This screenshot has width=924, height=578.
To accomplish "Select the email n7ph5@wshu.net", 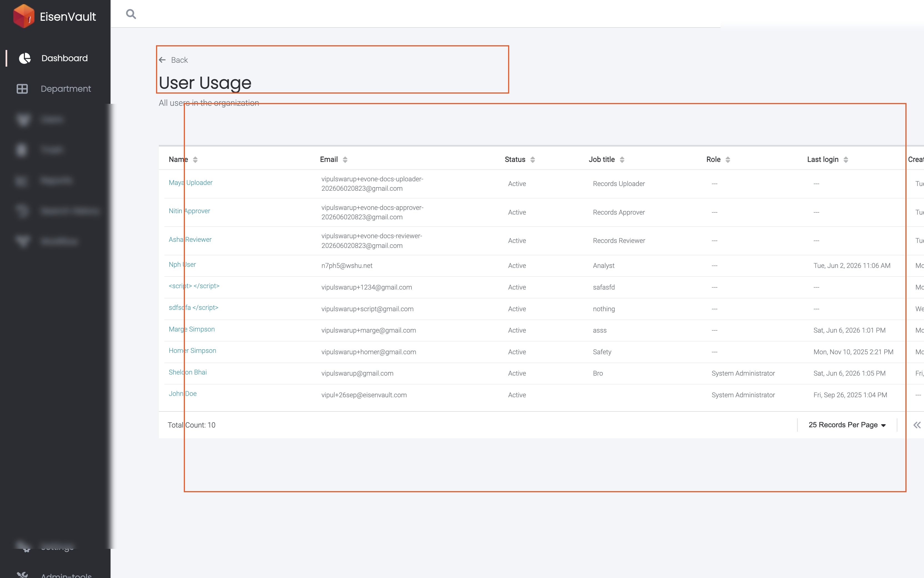I will click(347, 266).
